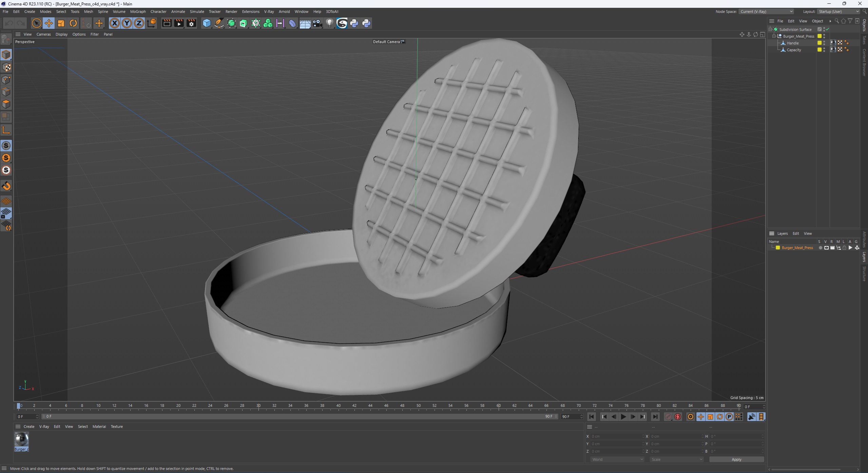Go to the end of animation
Screen dimensions: 868x473
(655, 417)
